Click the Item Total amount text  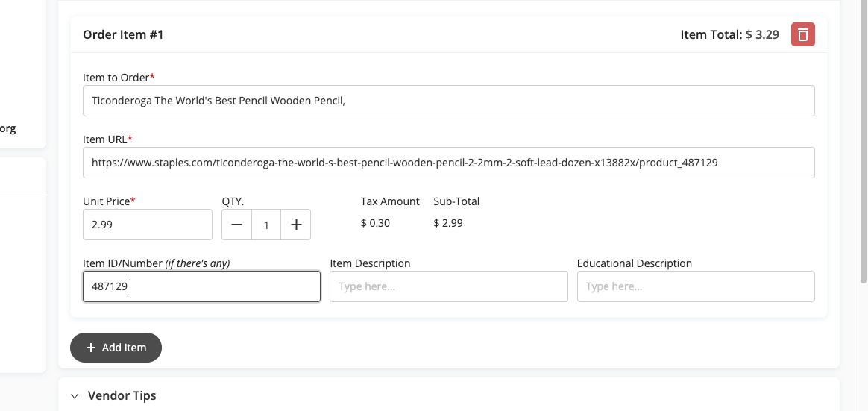click(761, 34)
